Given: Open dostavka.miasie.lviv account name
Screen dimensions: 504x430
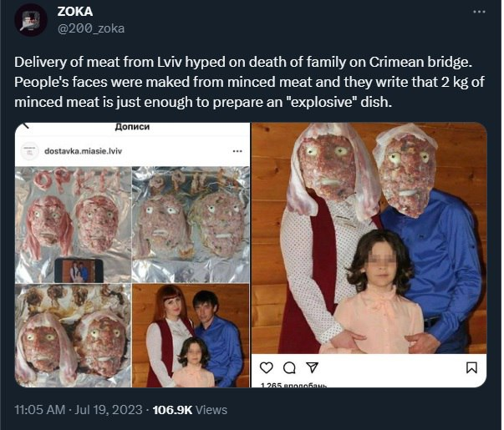Looking at the screenshot, I should pos(83,151).
